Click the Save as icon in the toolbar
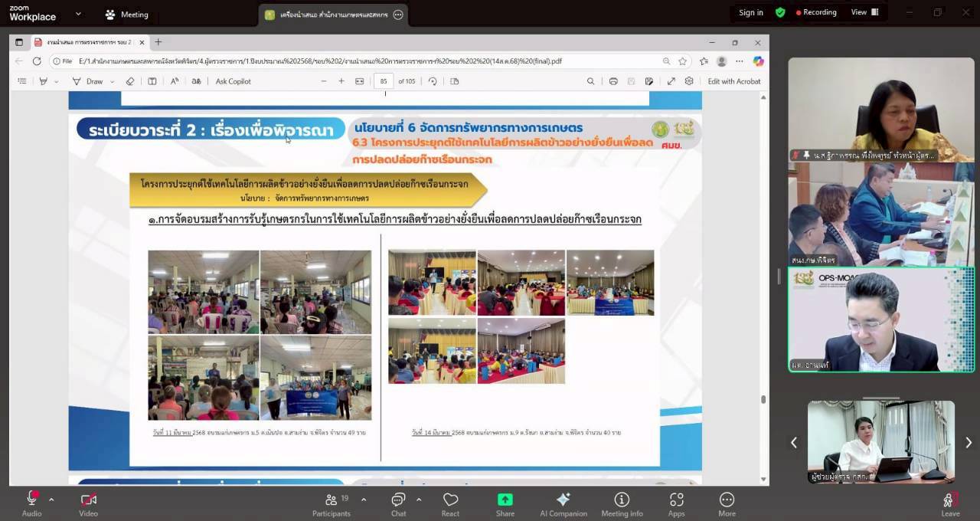Screen dimensions: 980x521 (649, 81)
